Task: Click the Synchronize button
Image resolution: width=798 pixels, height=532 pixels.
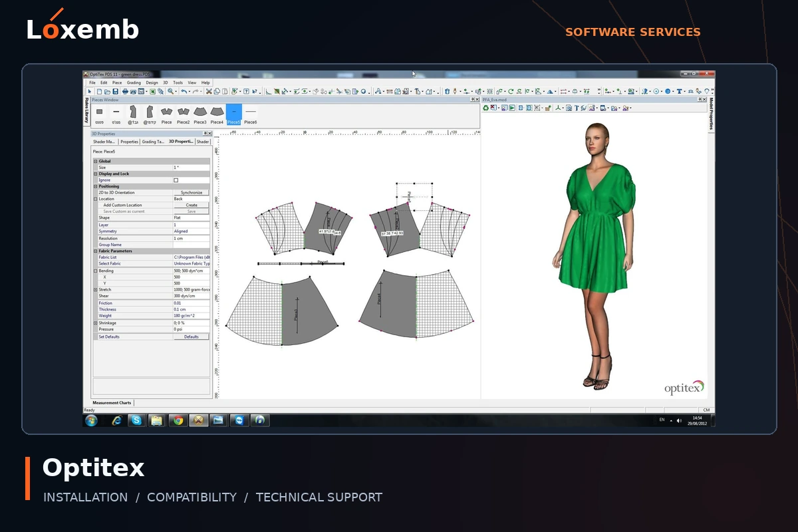Action: (192, 193)
